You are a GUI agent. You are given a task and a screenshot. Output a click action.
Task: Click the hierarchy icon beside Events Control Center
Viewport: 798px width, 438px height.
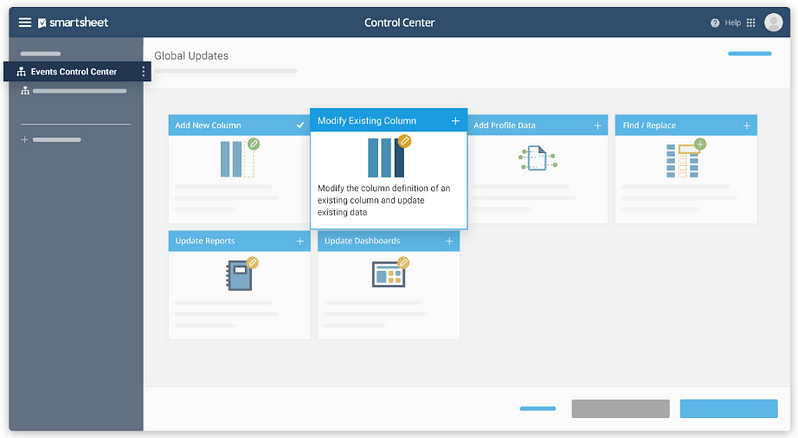click(21, 72)
